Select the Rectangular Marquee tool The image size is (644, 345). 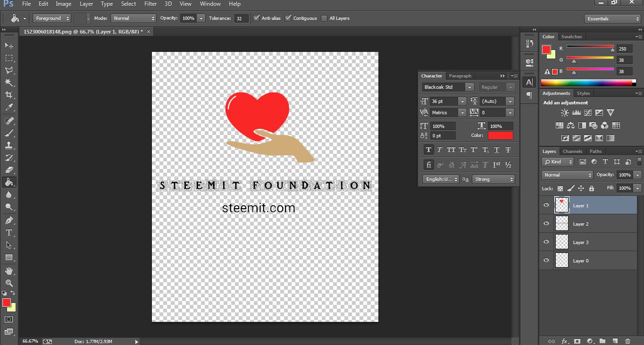pos(9,58)
